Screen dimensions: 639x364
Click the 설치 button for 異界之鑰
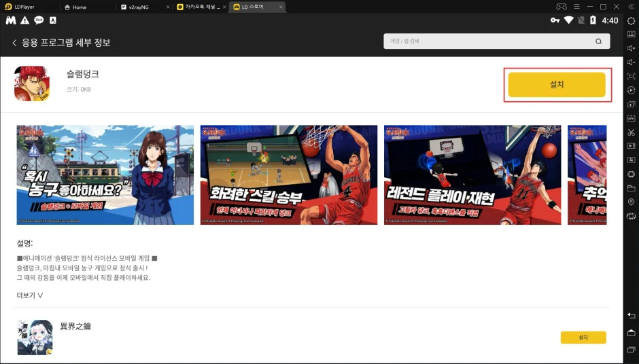(x=583, y=338)
